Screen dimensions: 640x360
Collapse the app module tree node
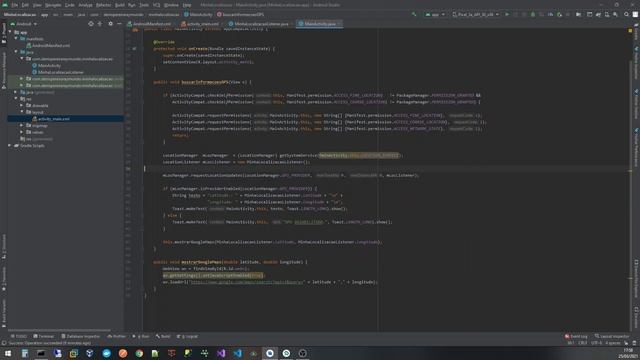click(10, 32)
